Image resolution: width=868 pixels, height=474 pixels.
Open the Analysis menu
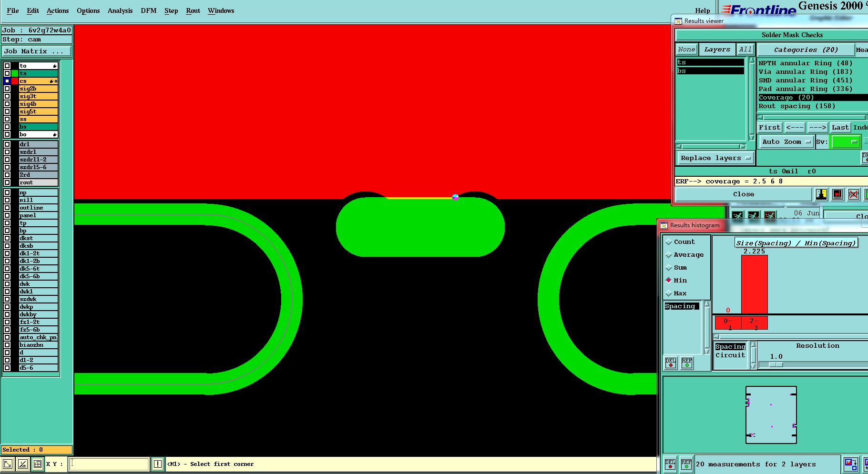coord(120,10)
